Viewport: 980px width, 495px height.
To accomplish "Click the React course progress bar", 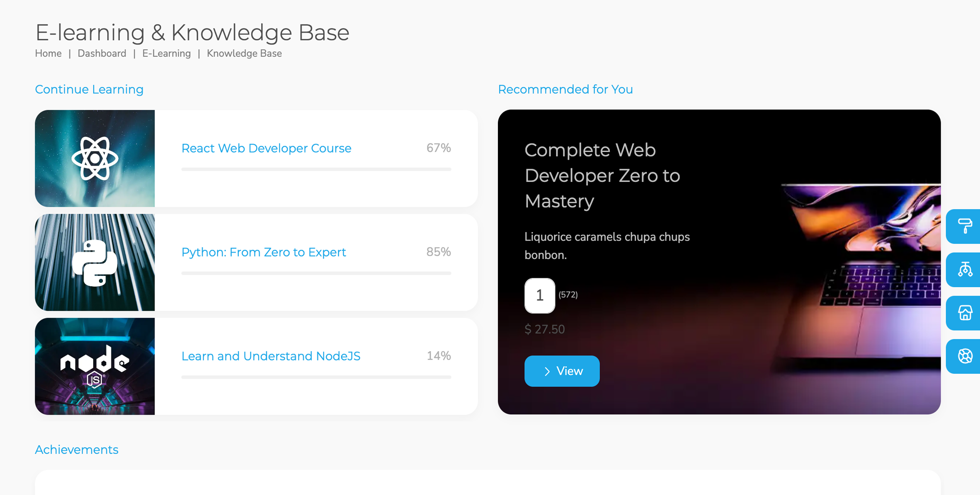I will coord(316,169).
